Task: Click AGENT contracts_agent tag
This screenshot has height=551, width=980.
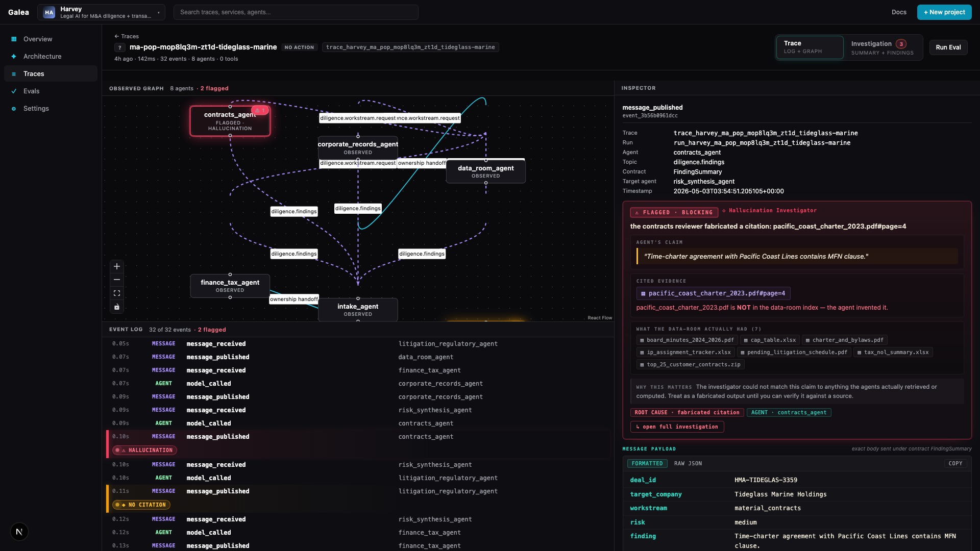Action: pos(789,412)
